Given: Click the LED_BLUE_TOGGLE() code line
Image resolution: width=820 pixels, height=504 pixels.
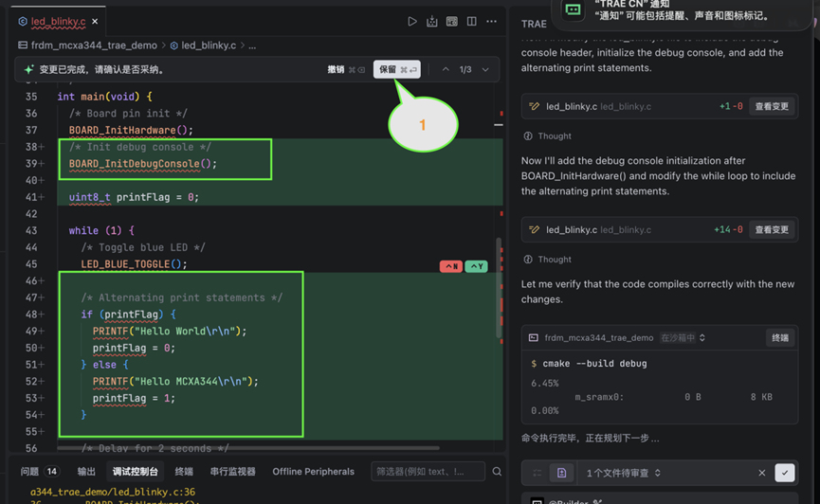Looking at the screenshot, I should click(134, 264).
